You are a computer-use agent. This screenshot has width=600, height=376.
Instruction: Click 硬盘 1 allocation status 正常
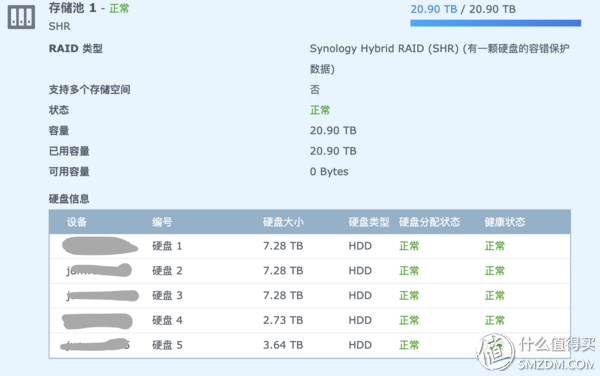[409, 246]
